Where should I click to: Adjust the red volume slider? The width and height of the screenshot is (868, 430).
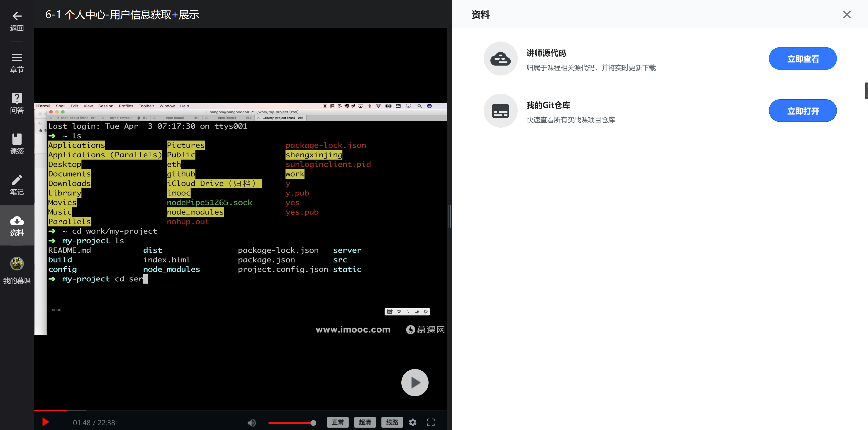[x=292, y=423]
